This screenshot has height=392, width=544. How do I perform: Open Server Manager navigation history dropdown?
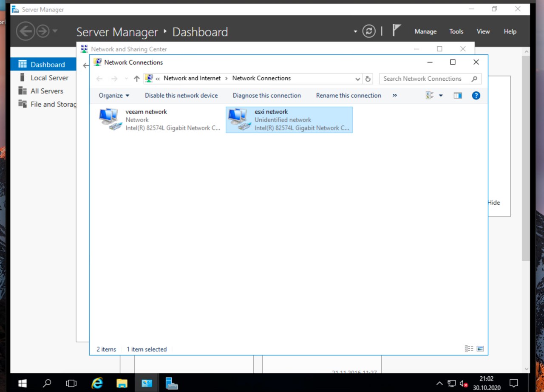coord(55,31)
